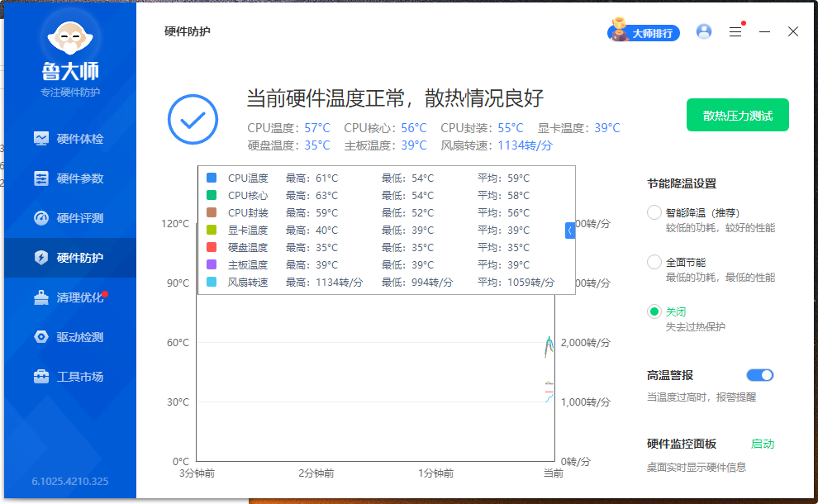The width and height of the screenshot is (818, 504).
Task: Click 启动 for hardware monitor panel
Action: coord(763,444)
